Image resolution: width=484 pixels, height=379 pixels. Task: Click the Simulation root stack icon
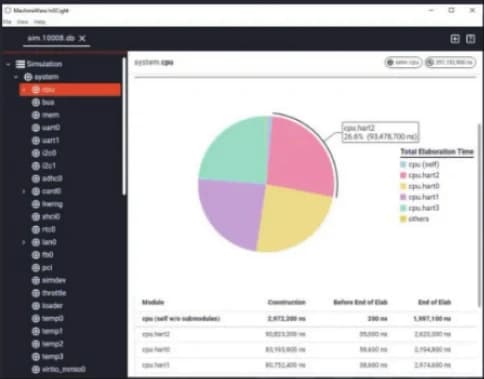[x=20, y=64]
